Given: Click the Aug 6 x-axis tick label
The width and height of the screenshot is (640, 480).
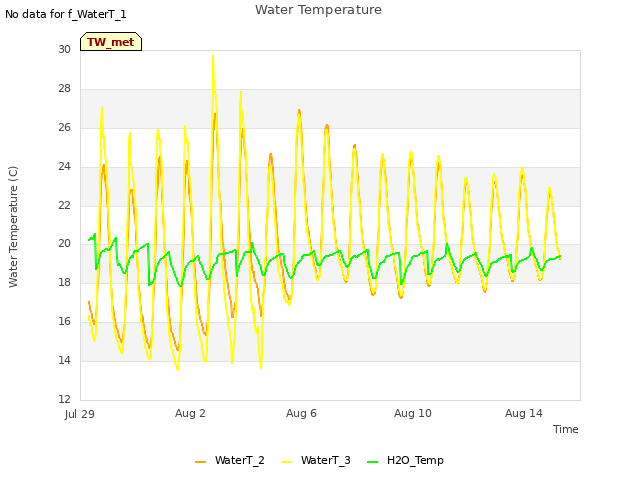Looking at the screenshot, I should pos(301,413).
